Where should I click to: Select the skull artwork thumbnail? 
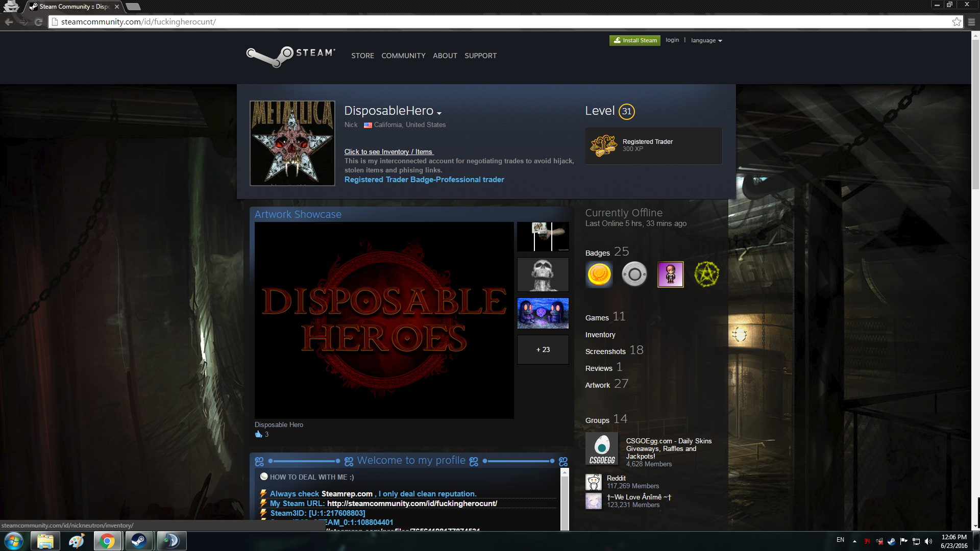pos(543,274)
